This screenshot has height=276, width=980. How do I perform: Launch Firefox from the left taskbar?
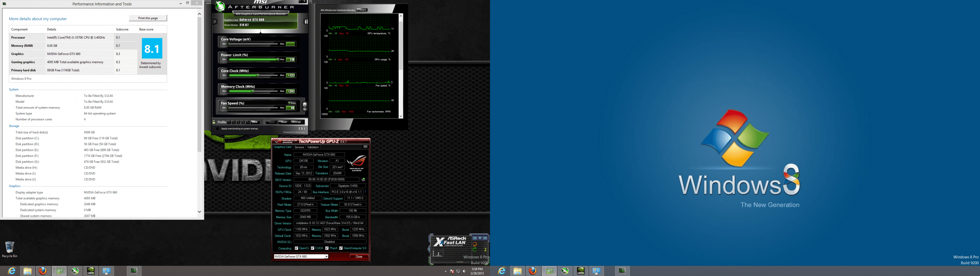coord(43,270)
